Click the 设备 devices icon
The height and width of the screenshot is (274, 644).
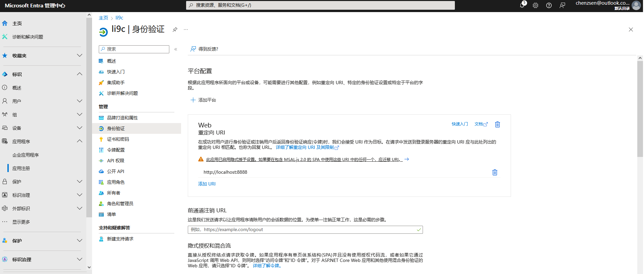coord(5,128)
